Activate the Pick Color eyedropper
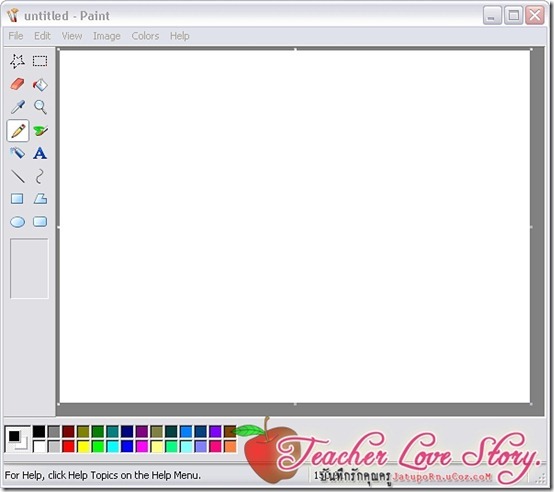554x492 pixels. pos(17,107)
